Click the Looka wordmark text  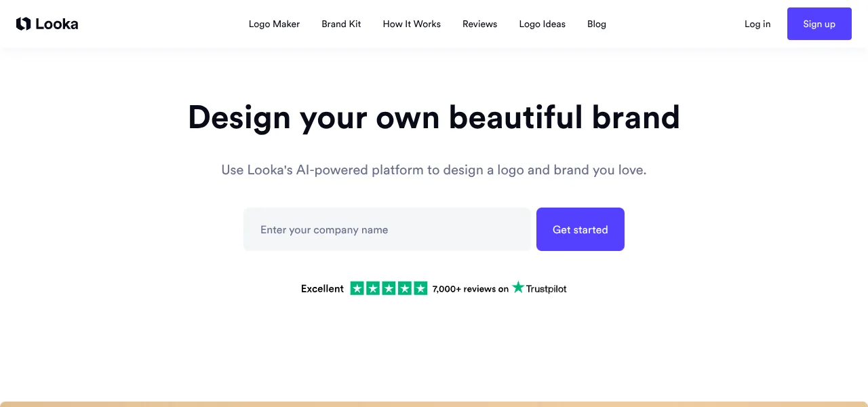pyautogui.click(x=57, y=24)
